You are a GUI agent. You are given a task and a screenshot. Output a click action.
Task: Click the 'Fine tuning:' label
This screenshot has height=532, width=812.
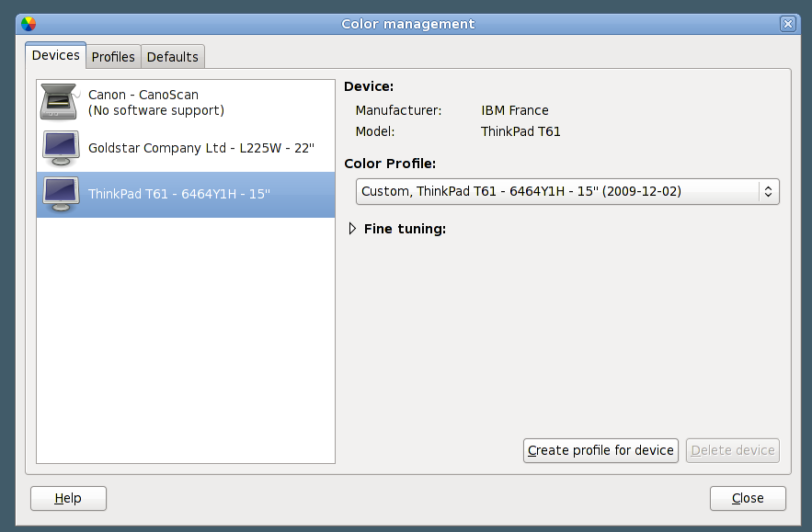click(x=405, y=229)
